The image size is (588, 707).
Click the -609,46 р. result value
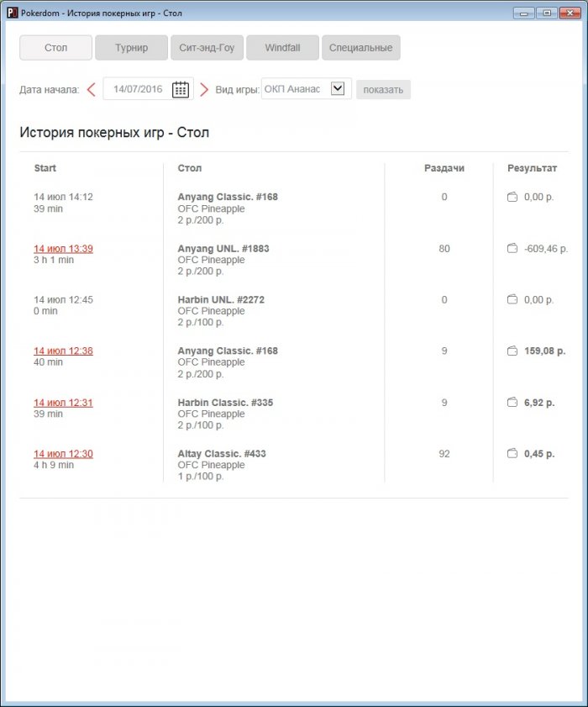[x=546, y=249]
